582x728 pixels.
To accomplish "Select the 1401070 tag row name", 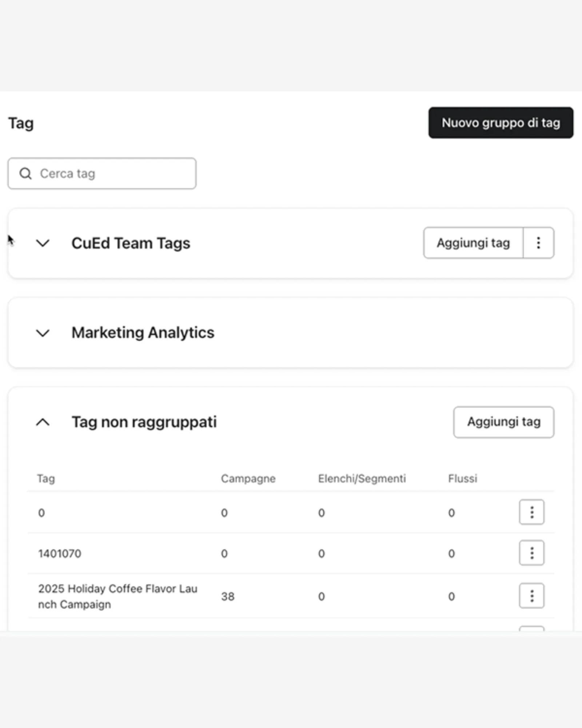I will pyautogui.click(x=60, y=554).
